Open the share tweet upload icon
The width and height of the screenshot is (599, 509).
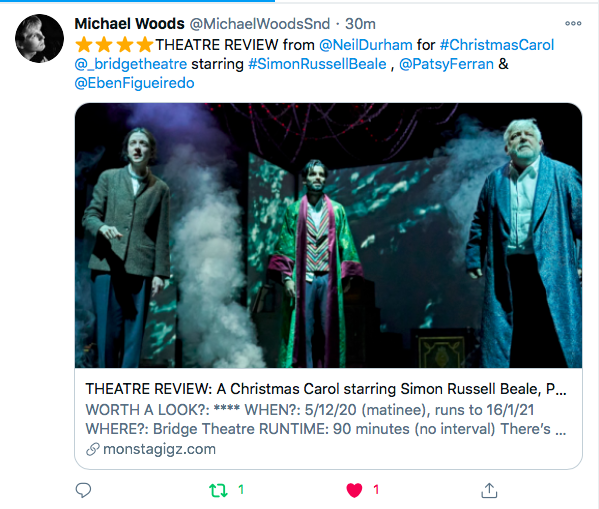[489, 490]
